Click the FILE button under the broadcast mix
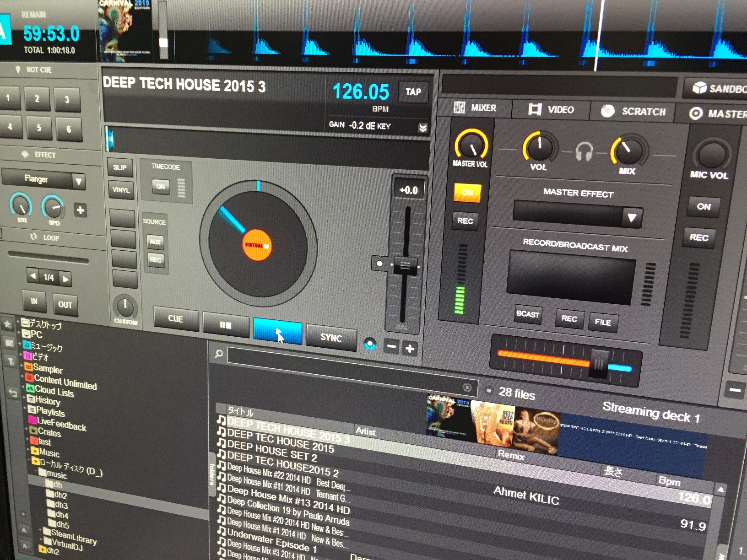The image size is (747, 560). tap(603, 322)
